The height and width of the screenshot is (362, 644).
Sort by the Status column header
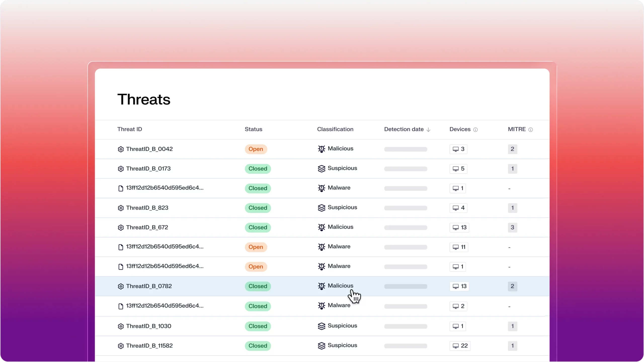coord(253,129)
